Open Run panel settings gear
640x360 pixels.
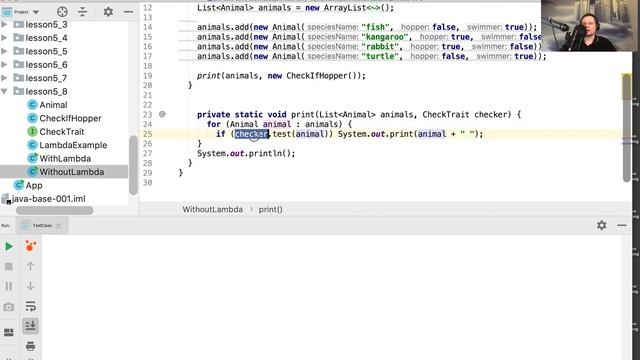(x=602, y=225)
